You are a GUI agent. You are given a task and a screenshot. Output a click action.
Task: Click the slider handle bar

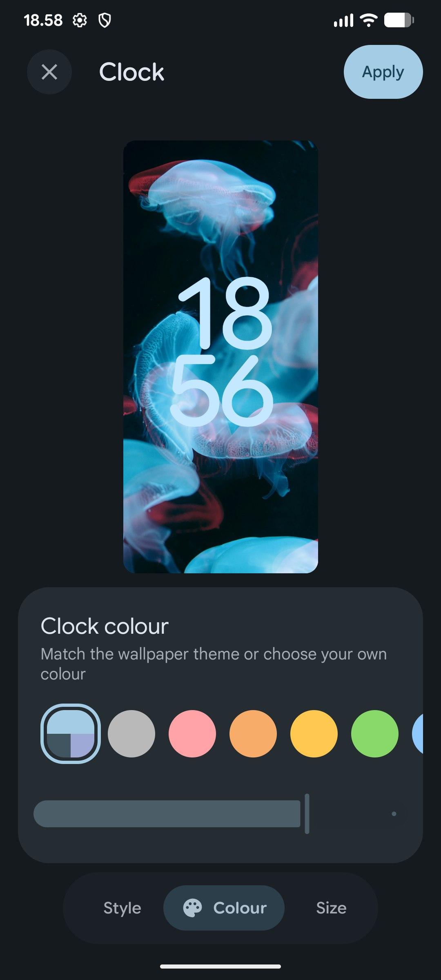coord(307,814)
